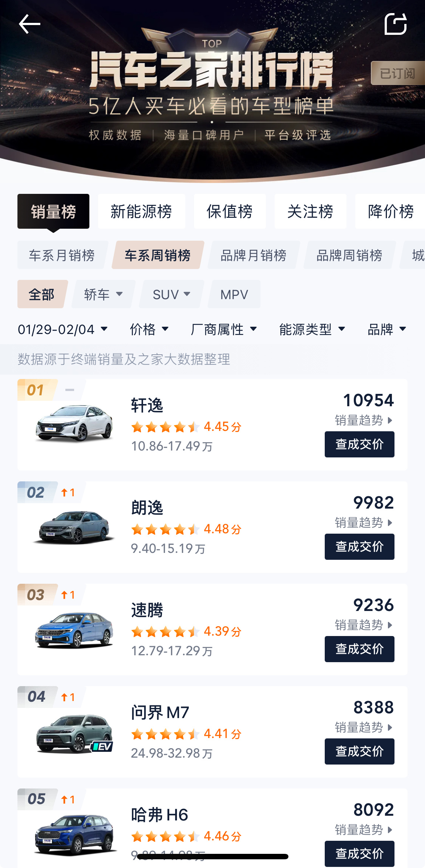Click 查成交价 for 问界 M7

click(x=359, y=751)
